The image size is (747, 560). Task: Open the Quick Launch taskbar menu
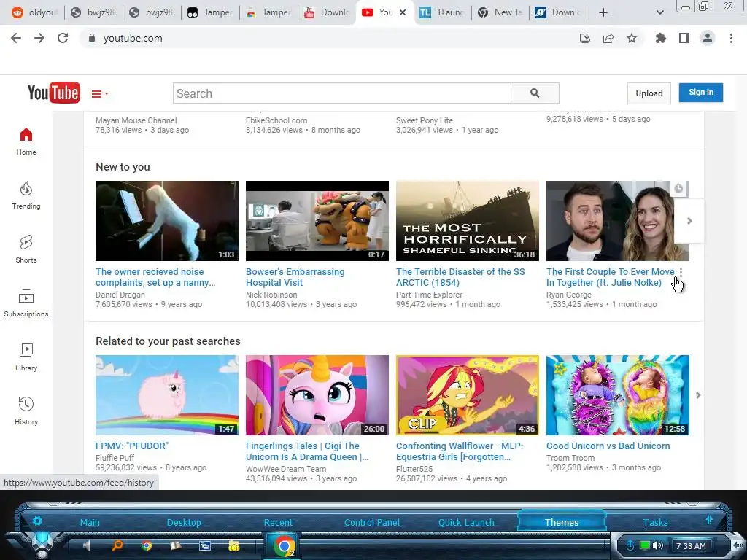(x=466, y=522)
